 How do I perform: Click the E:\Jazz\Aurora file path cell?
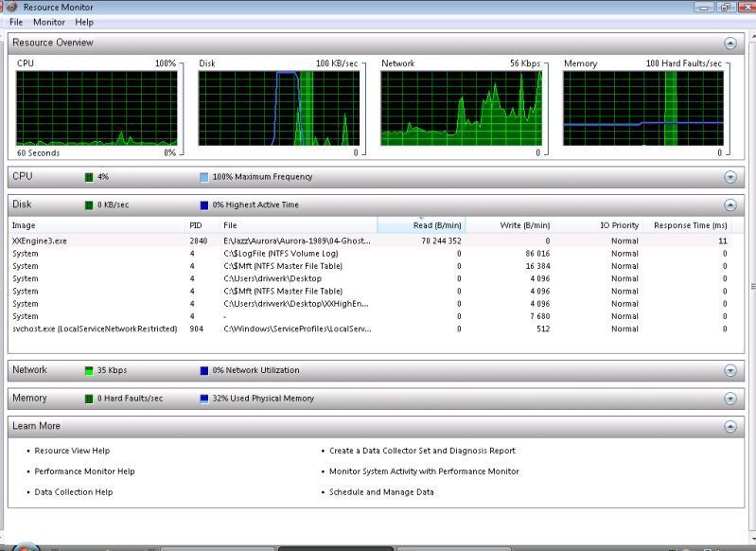coord(297,240)
